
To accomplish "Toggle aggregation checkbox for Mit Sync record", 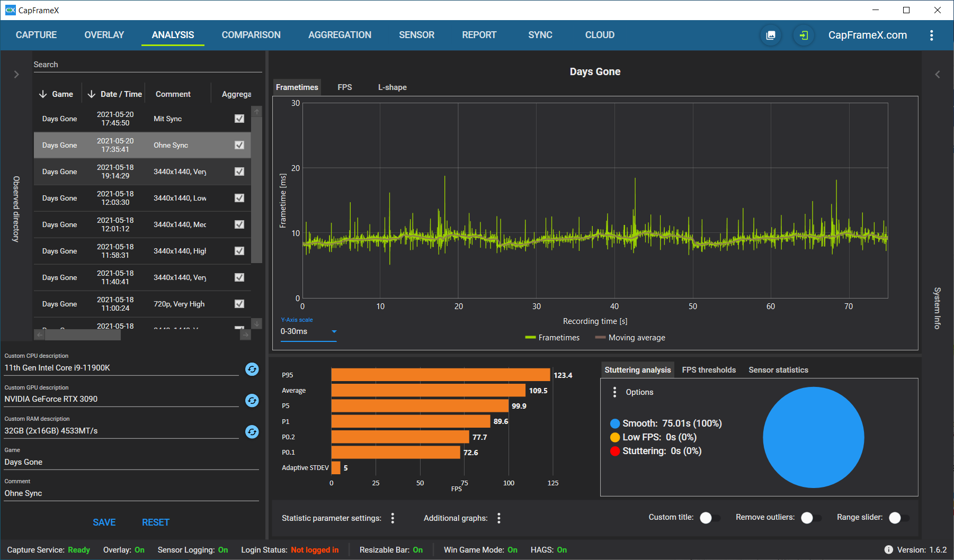I will (239, 119).
